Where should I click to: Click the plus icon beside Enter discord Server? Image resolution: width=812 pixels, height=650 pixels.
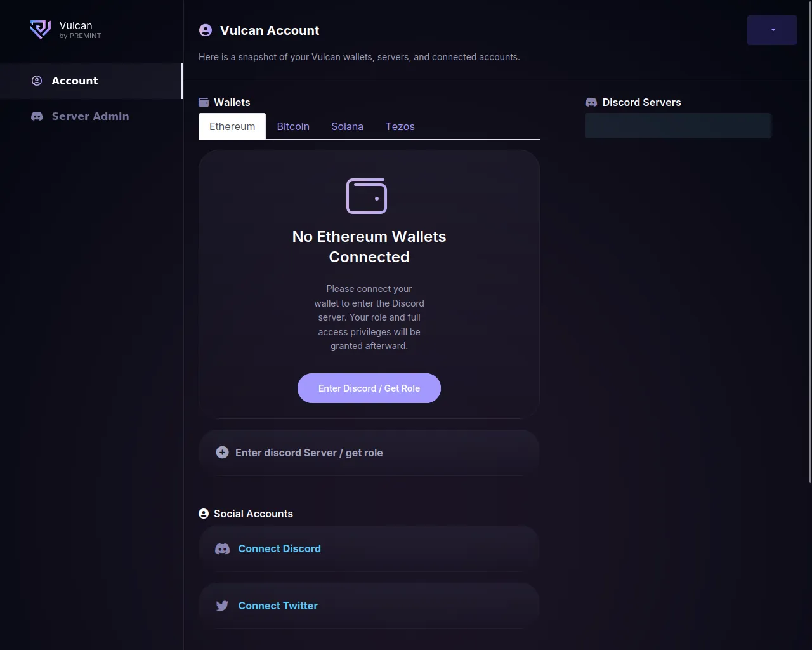tap(222, 453)
